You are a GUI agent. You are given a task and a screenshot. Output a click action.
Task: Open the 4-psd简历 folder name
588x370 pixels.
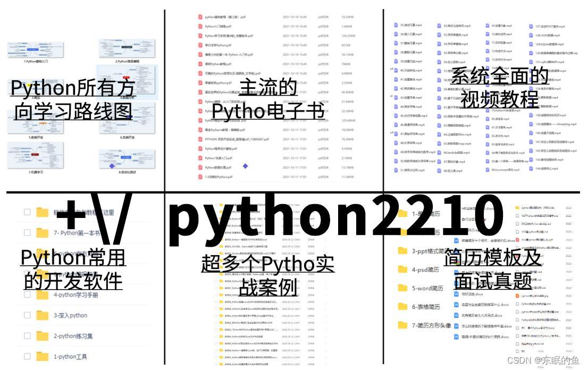click(426, 270)
